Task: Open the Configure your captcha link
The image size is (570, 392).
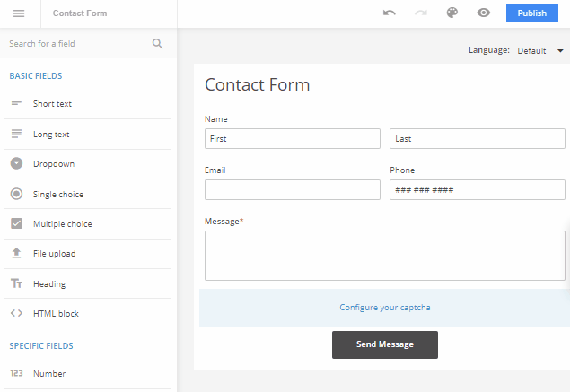Action: coord(384,308)
